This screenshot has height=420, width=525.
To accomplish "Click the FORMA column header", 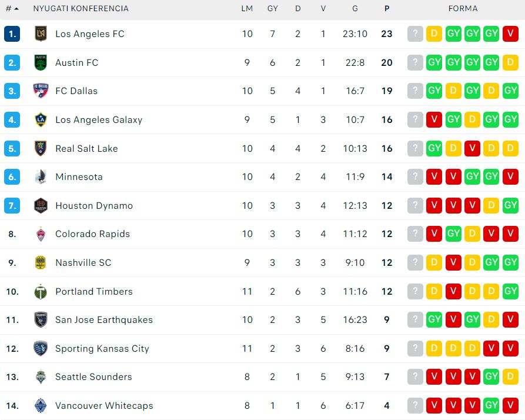I will [463, 8].
